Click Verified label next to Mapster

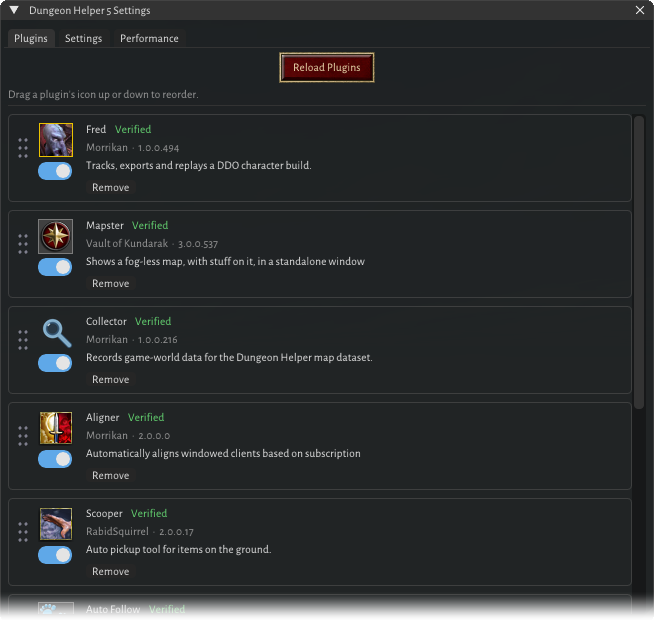(150, 225)
